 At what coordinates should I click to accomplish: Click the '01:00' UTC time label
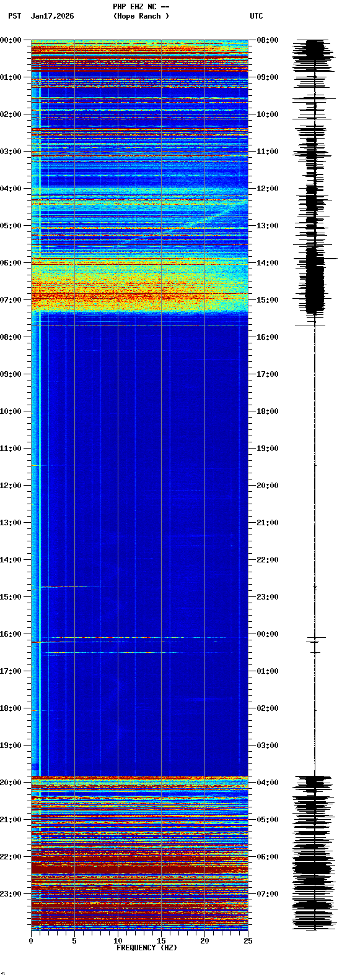pos(268,671)
